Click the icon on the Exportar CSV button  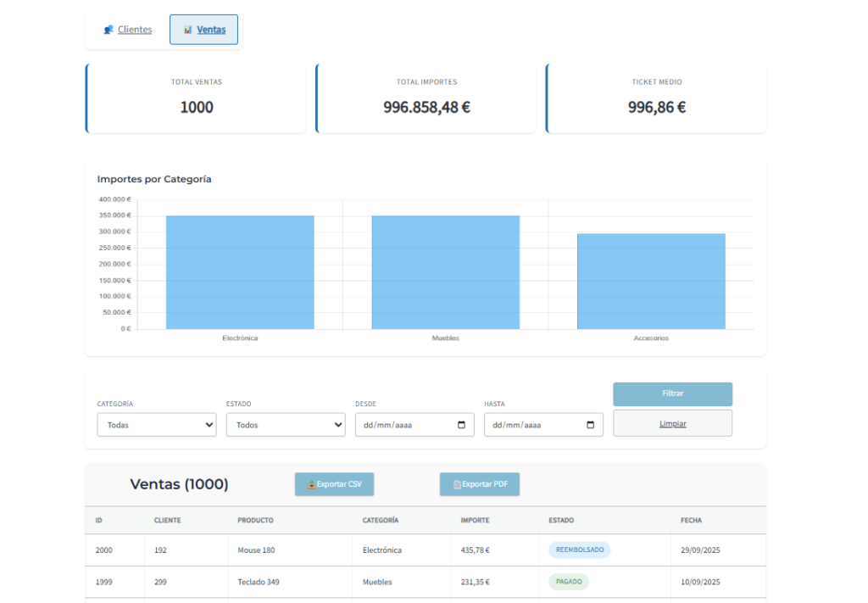311,484
